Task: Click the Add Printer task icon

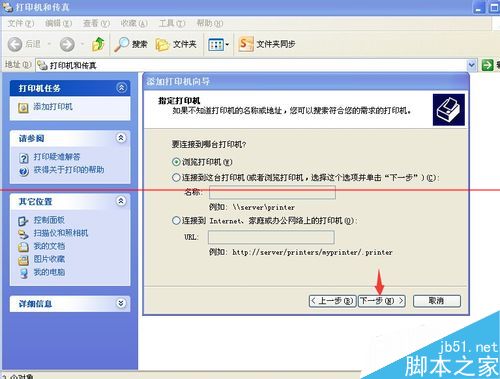Action: (x=23, y=108)
